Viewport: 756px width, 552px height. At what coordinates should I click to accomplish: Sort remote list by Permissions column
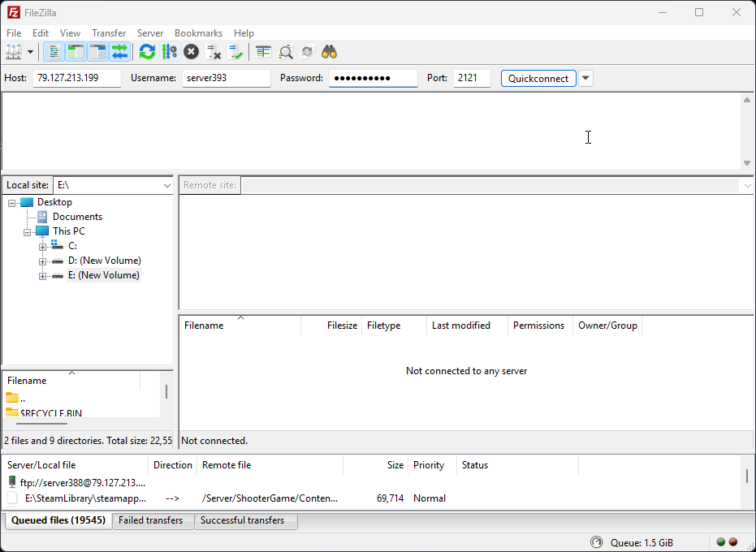coord(541,326)
